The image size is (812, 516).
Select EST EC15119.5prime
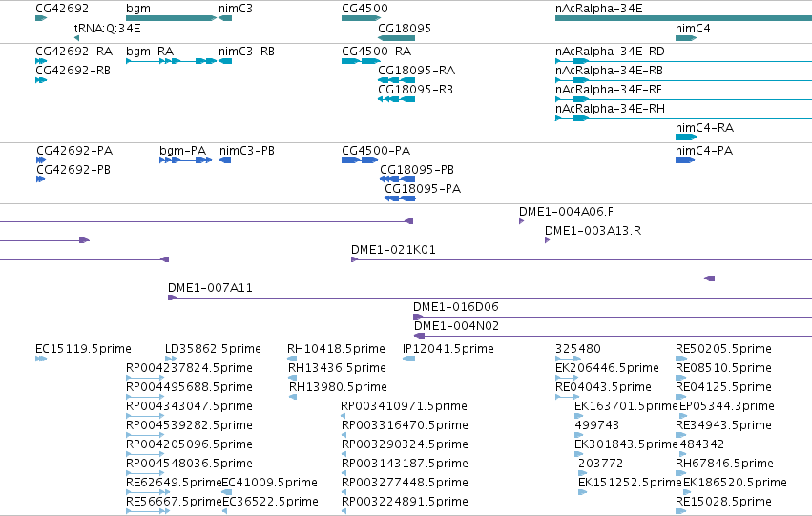pyautogui.click(x=41, y=359)
